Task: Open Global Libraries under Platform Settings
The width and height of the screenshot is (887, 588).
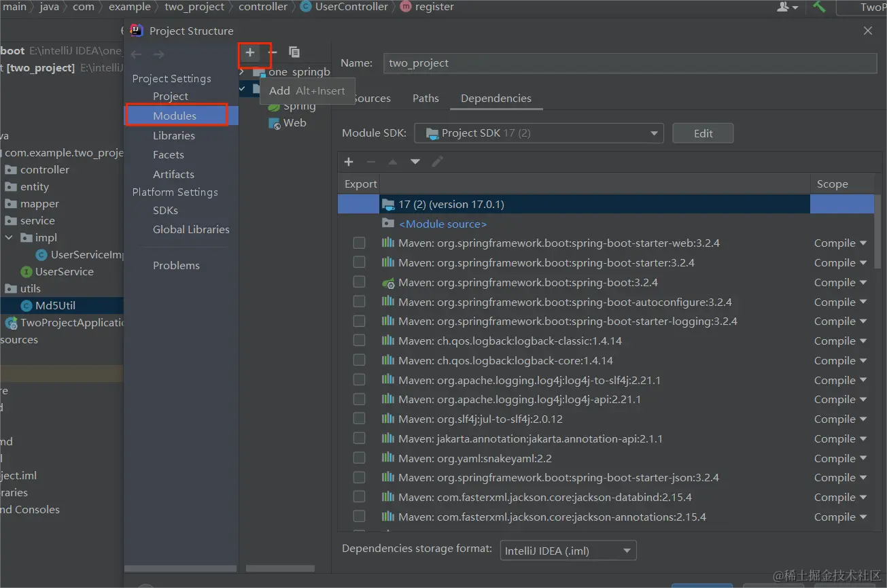Action: [x=191, y=230]
